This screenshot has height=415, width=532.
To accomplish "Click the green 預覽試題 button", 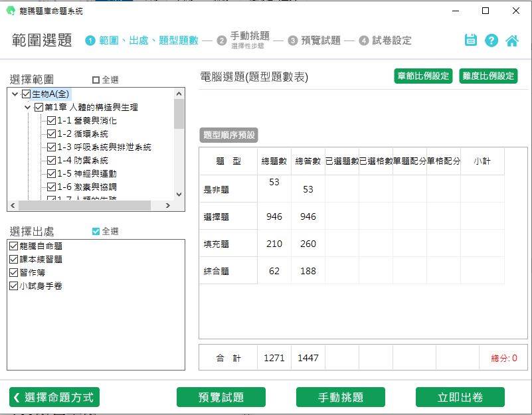I will coord(221,397).
